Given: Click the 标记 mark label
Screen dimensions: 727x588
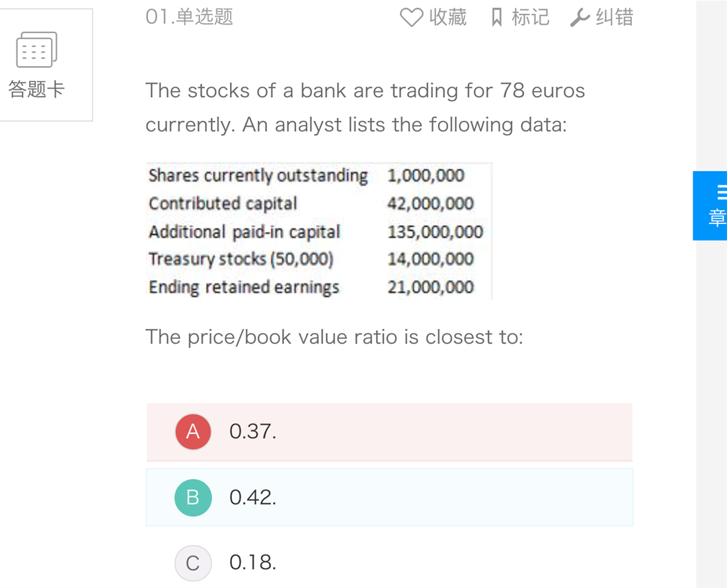Looking at the screenshot, I should [x=530, y=18].
